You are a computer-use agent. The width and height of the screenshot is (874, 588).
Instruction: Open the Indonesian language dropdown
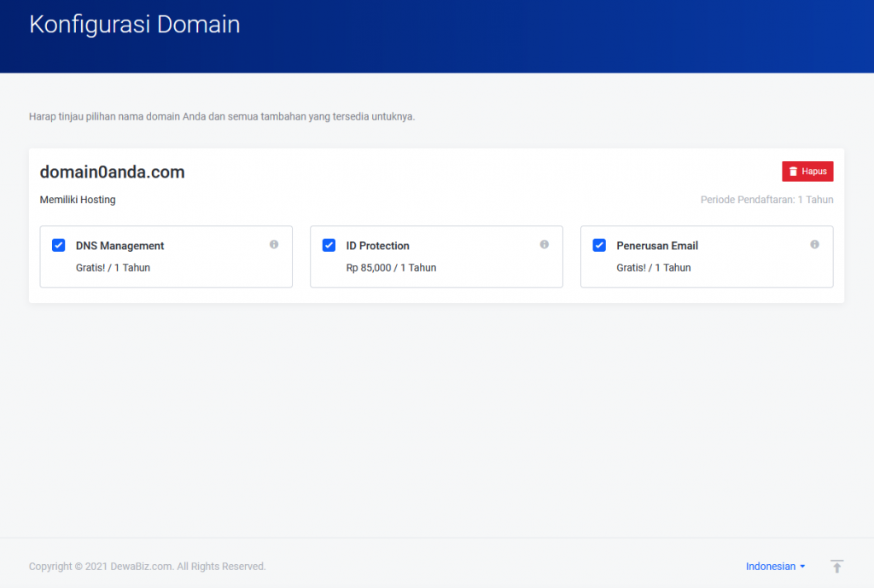(x=775, y=567)
